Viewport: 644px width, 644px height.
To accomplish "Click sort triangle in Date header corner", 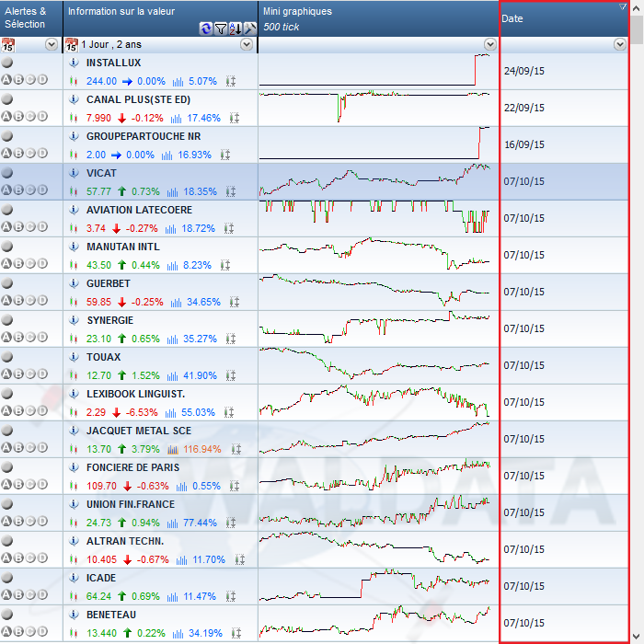I will [x=623, y=6].
